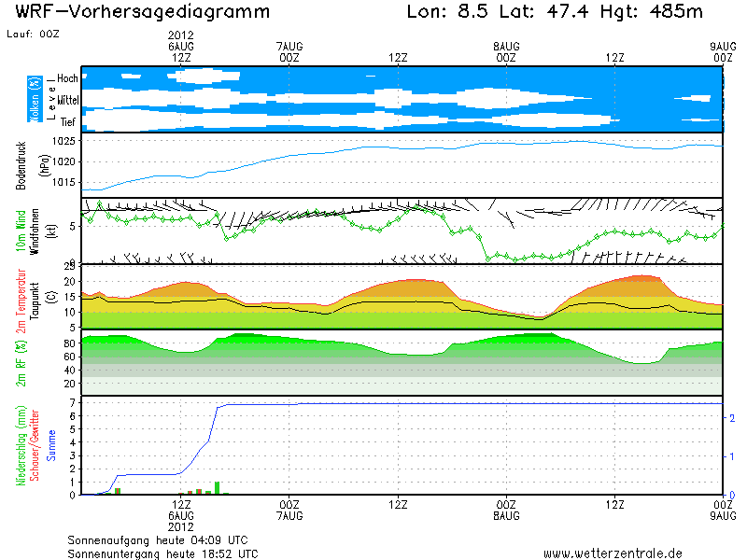This screenshot has height=560, width=747.
Task: Select the Sonnenuntergang heute 18:52 UTC text
Action: point(162,553)
